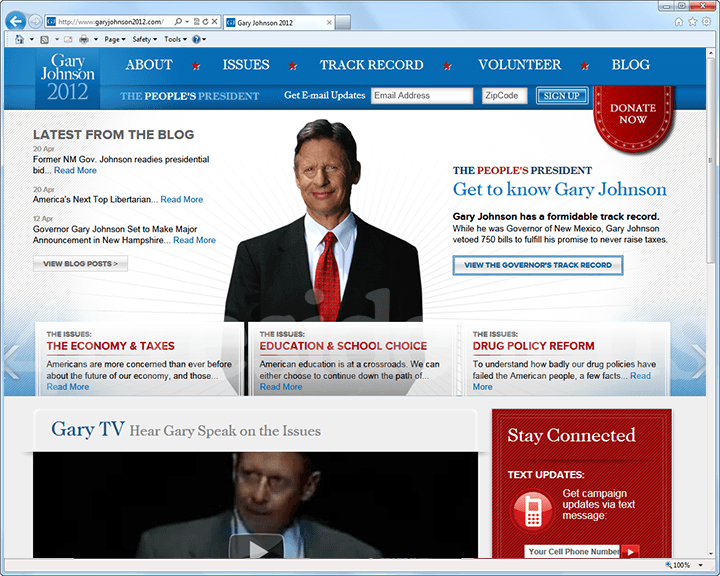The width and height of the screenshot is (720, 576).
Task: Open the Safety menu
Action: click(x=145, y=40)
